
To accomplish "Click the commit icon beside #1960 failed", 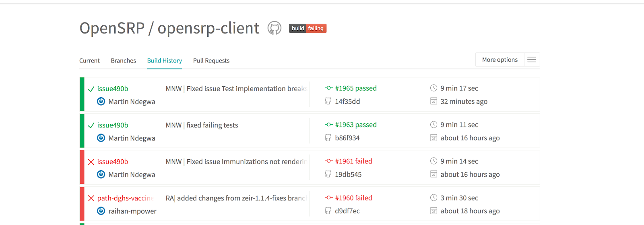I will click(328, 198).
